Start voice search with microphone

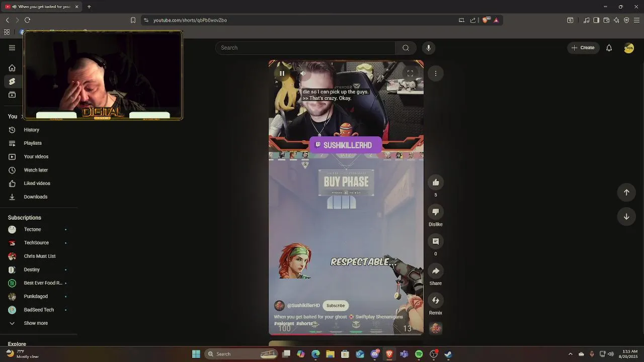[x=429, y=48]
